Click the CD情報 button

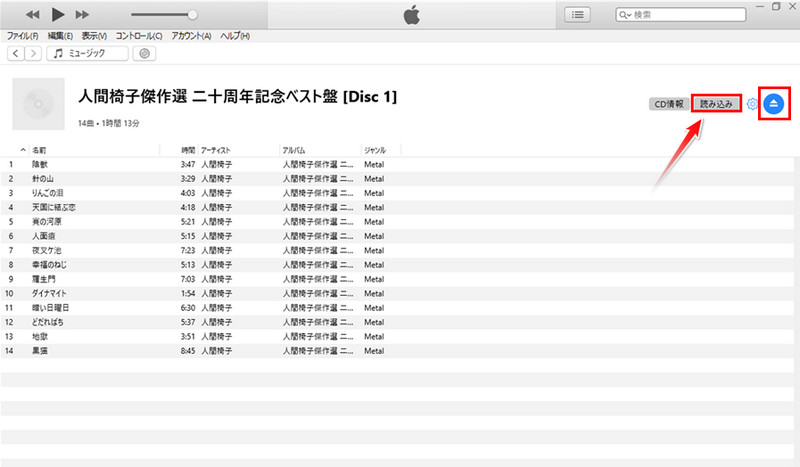(x=668, y=104)
